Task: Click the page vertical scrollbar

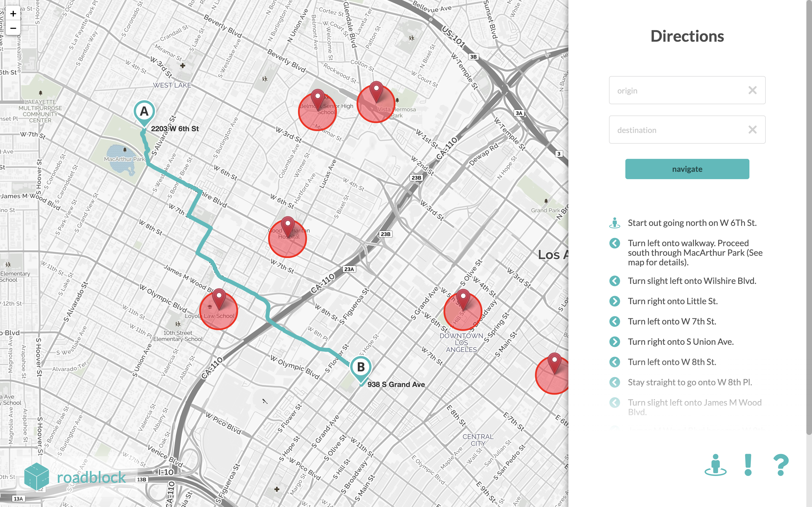Action: 809,218
